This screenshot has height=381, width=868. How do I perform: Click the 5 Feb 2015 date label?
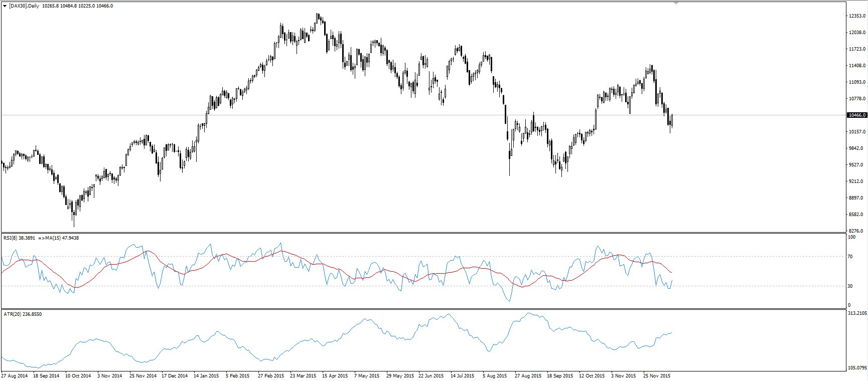tap(238, 375)
